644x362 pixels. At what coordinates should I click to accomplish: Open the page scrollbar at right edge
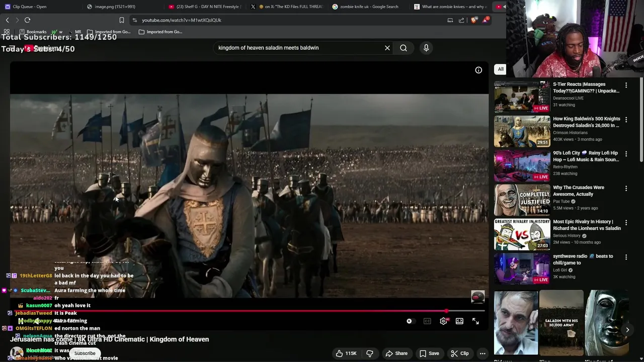tap(641, 120)
